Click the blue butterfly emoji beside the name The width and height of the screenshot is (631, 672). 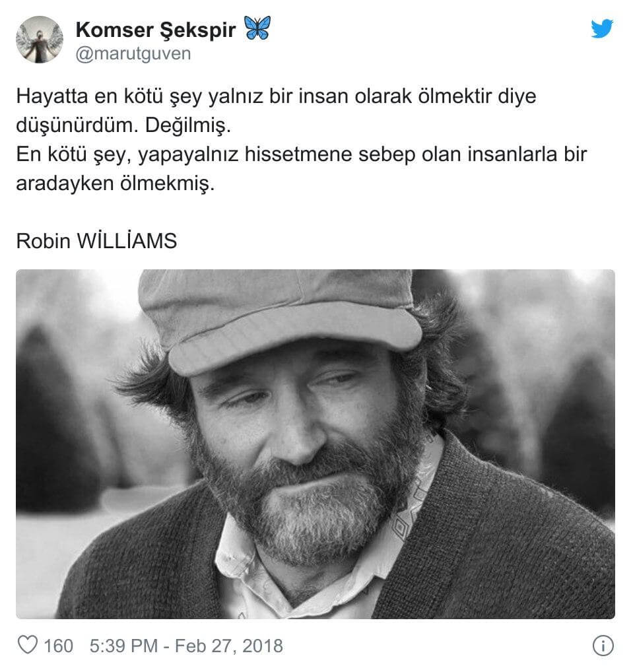[257, 28]
